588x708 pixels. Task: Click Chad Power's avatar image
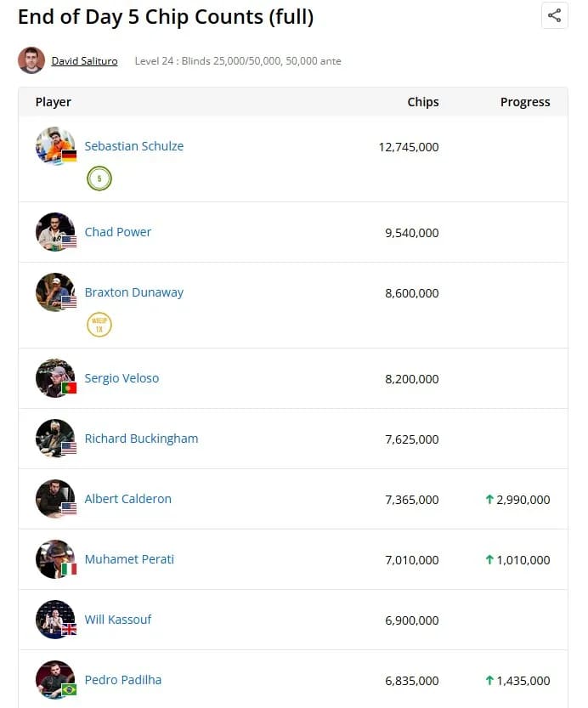[x=55, y=232]
